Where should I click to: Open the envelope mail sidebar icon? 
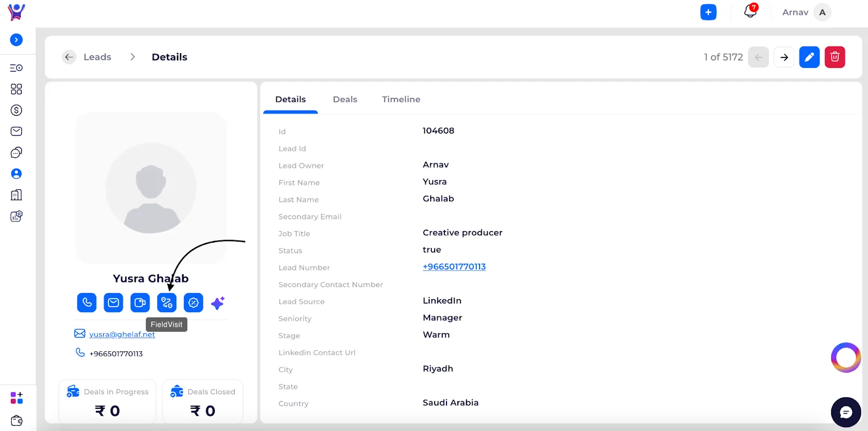(16, 131)
